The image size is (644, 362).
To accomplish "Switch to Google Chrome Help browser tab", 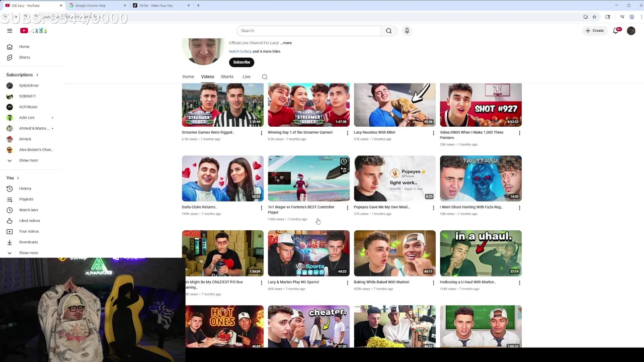I will (x=96, y=6).
